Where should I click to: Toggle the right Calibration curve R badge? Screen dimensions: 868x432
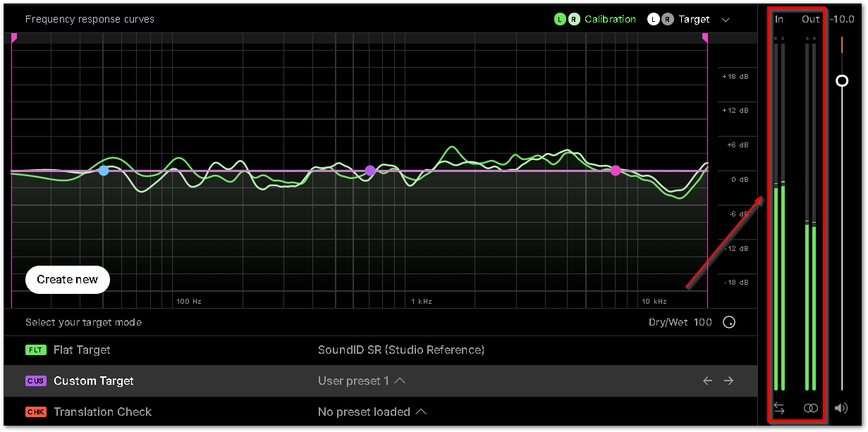point(574,20)
